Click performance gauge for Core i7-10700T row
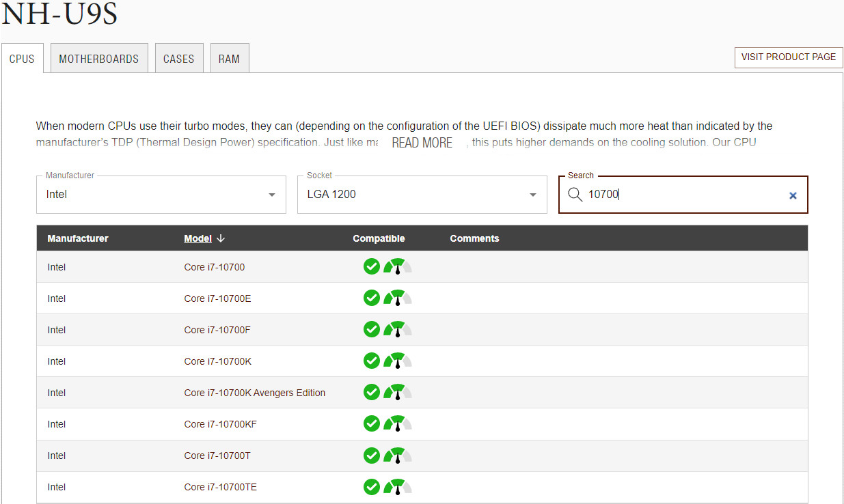 point(397,455)
